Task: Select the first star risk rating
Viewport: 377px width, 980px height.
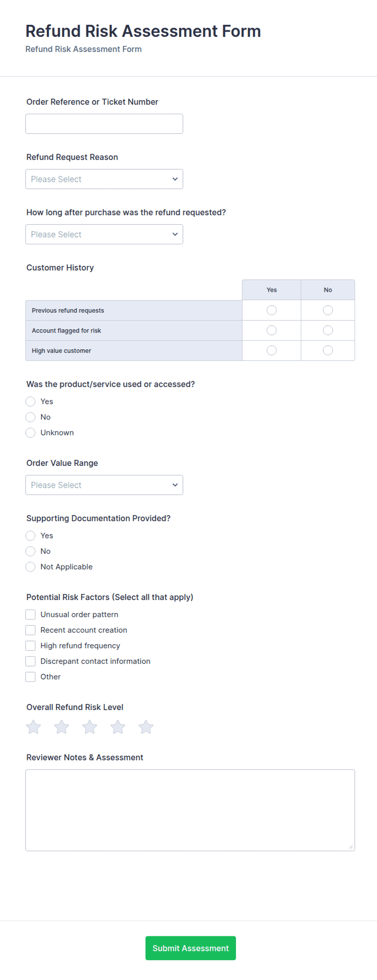Action: (34, 727)
